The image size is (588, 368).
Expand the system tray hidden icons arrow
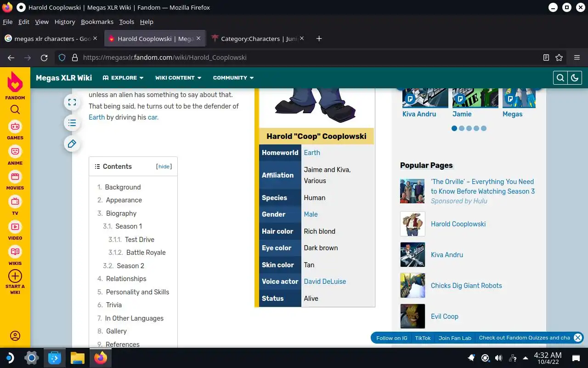click(x=526, y=358)
